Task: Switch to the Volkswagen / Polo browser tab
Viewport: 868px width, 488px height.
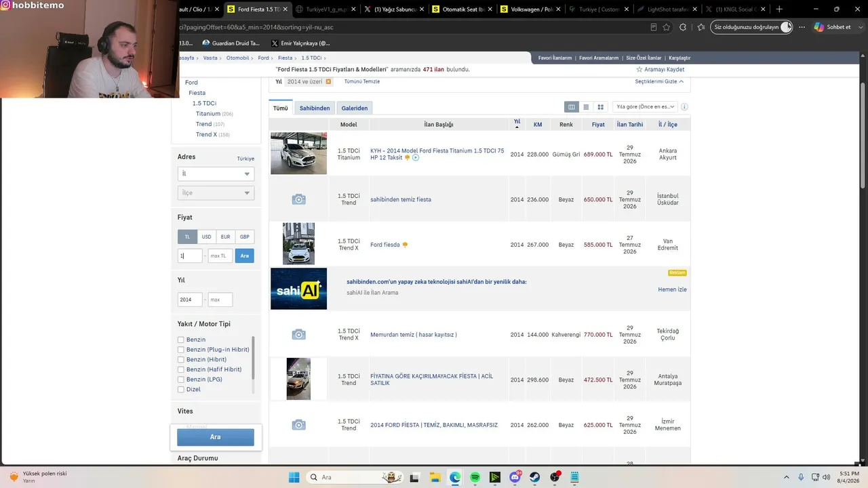Action: coord(530,9)
